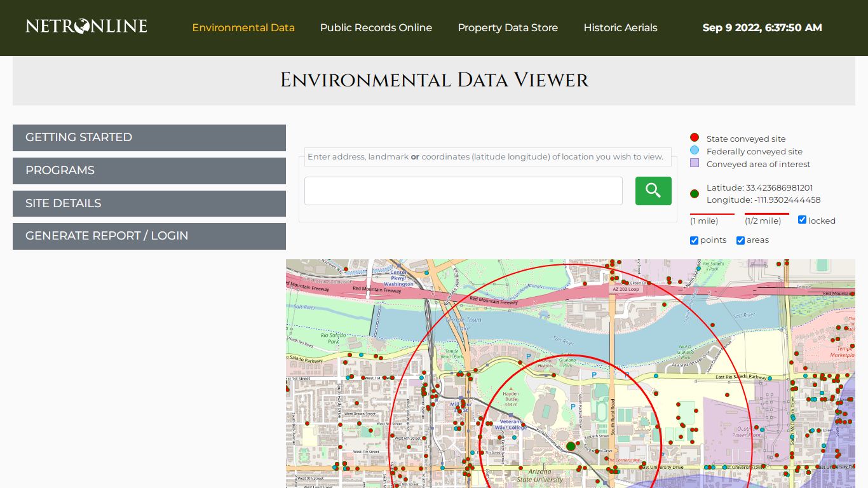Click the State conveyed site legend text
Image resolution: width=868 pixels, height=488 pixels.
[x=746, y=139]
